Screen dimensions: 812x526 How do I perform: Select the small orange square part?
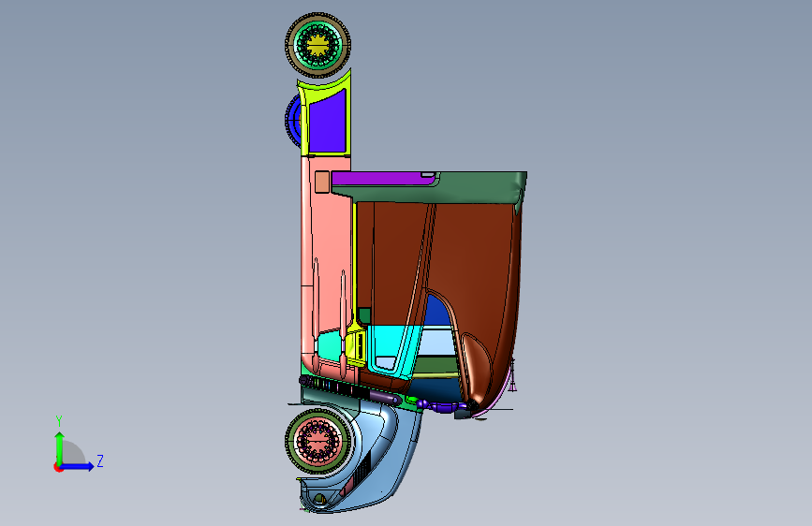click(321, 183)
